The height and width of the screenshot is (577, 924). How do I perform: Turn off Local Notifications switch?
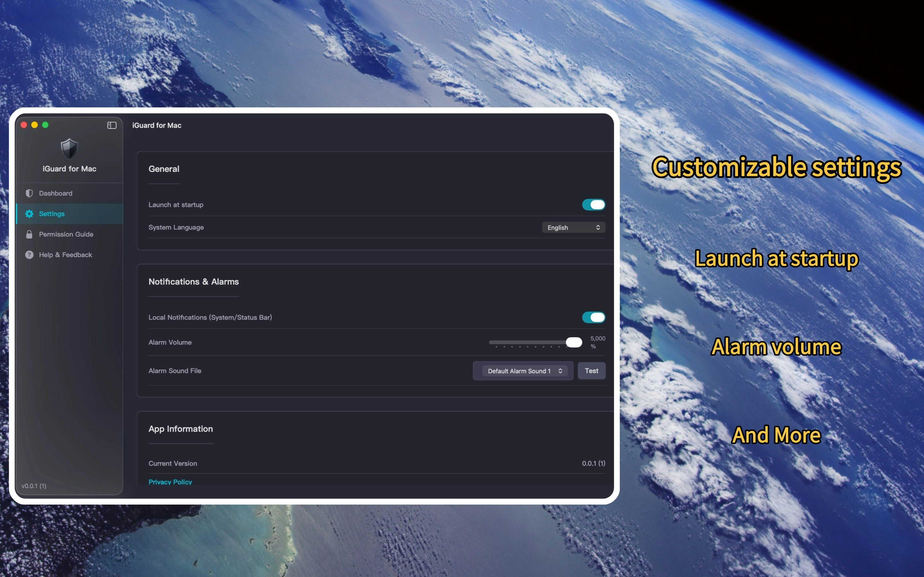click(x=593, y=317)
